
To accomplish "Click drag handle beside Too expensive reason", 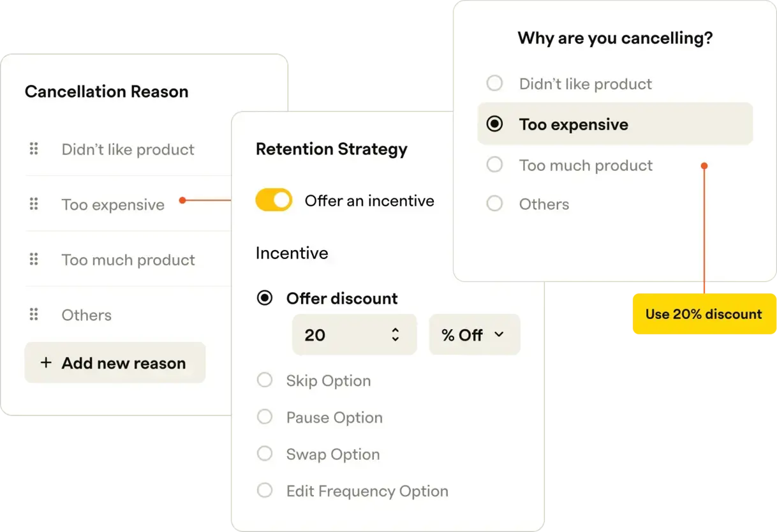I will [34, 204].
